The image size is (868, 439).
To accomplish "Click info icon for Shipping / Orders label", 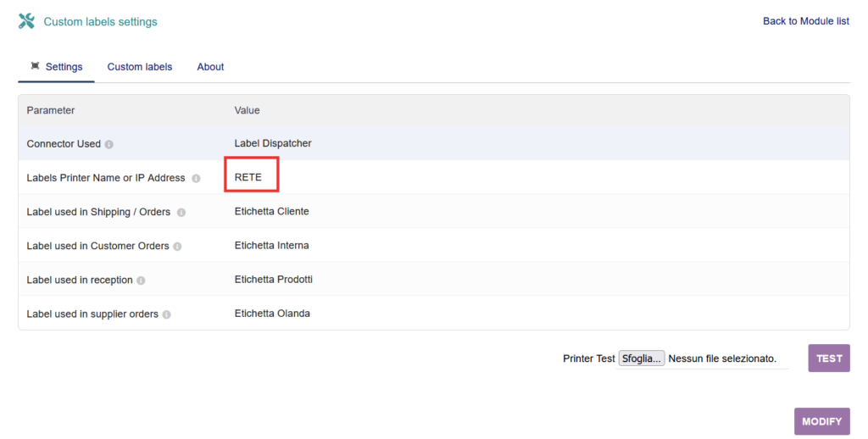I will click(181, 213).
